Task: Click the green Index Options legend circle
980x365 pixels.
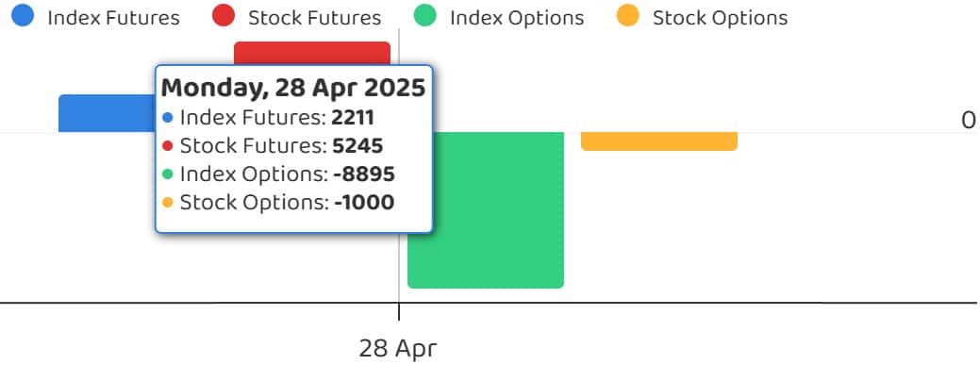Action: 425,16
